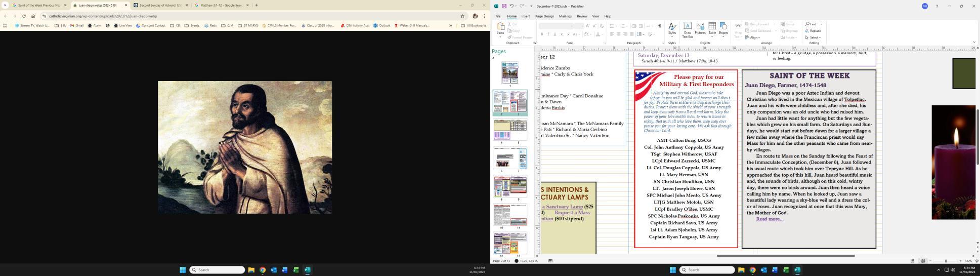
Task: Open the File menu in Publisher
Action: coord(498,16)
